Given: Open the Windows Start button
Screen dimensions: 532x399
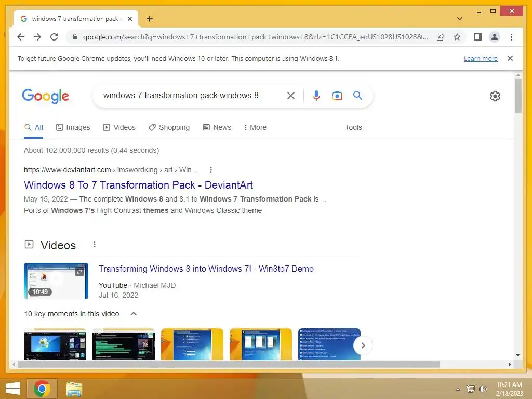Looking at the screenshot, I should coord(13,389).
